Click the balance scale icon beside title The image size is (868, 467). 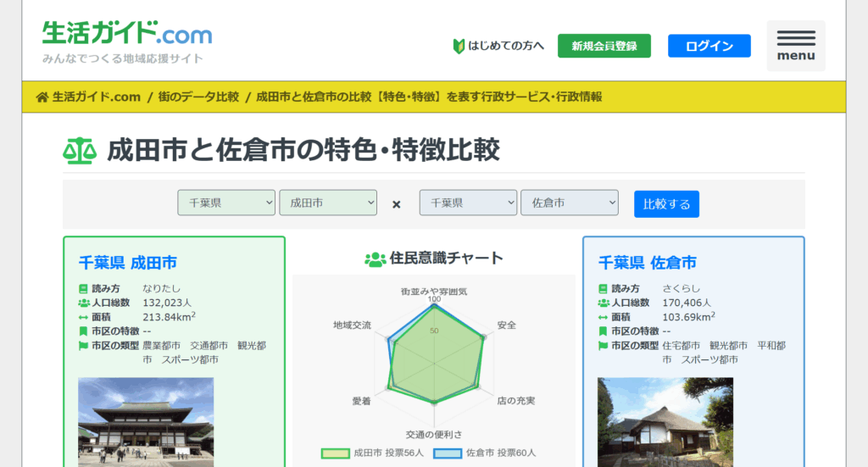80,151
